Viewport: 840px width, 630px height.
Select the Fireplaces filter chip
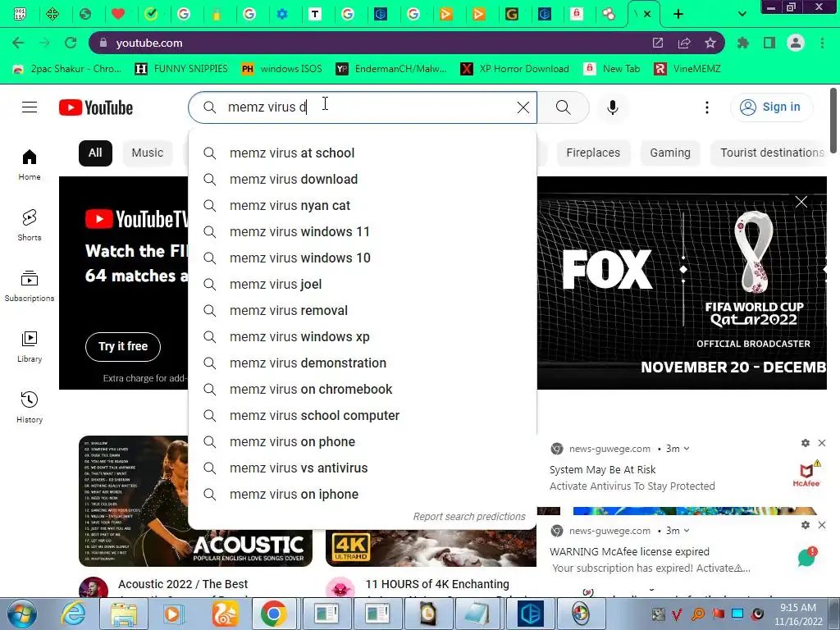(593, 153)
